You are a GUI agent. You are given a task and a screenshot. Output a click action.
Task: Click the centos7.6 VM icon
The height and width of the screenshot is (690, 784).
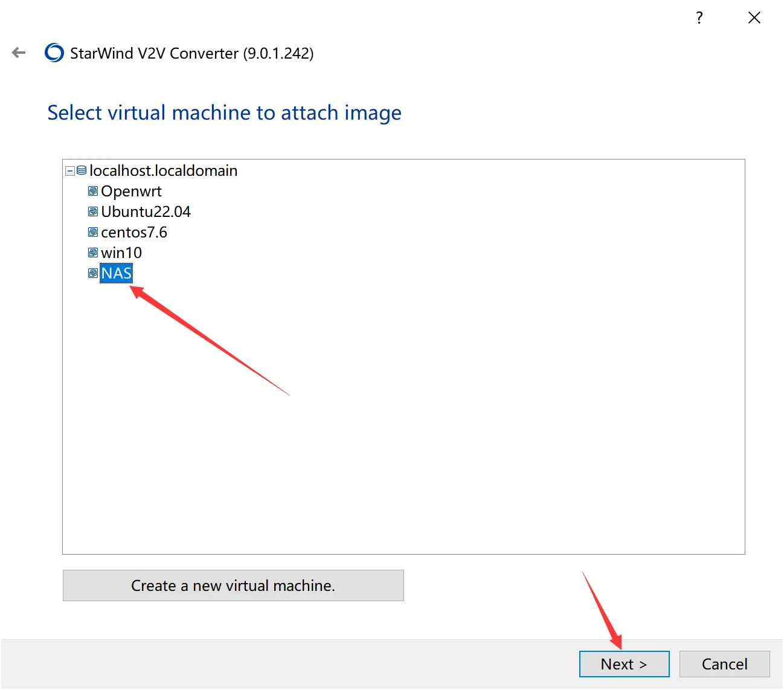tap(93, 233)
